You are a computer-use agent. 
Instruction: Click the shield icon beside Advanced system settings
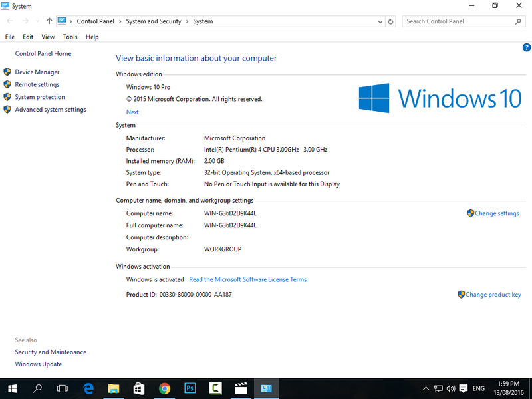pyautogui.click(x=7, y=110)
